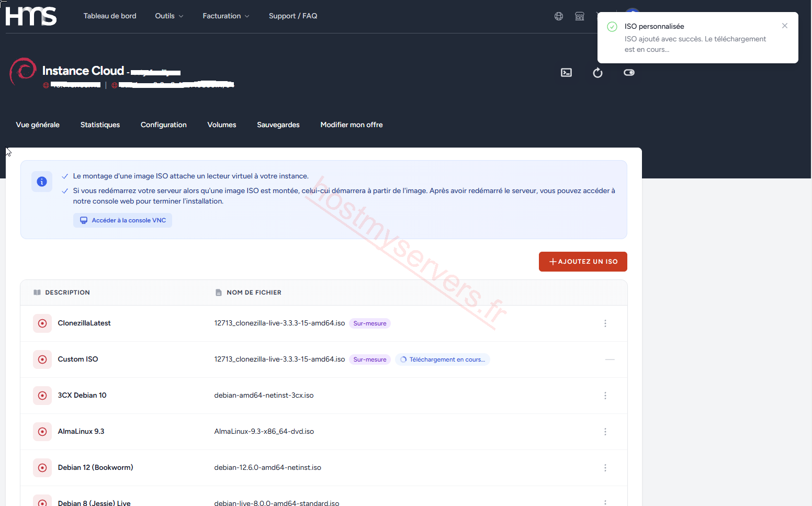This screenshot has width=812, height=506.
Task: Expand the Facturation dropdown menu
Action: click(x=226, y=16)
